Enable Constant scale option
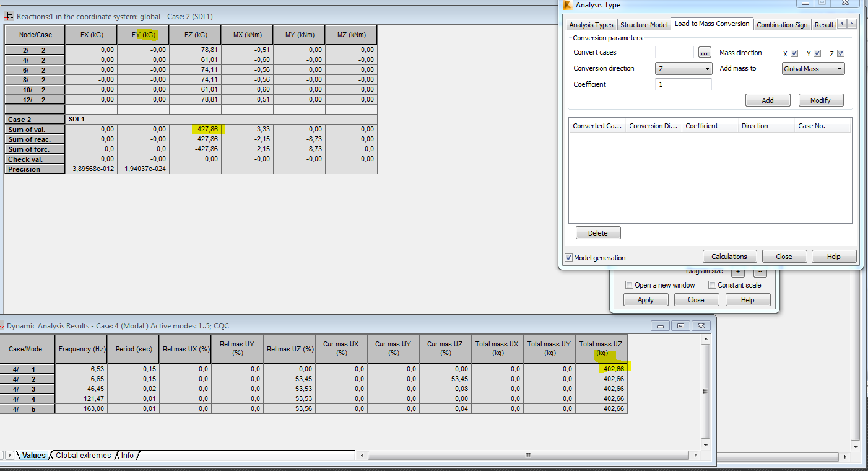This screenshot has height=471, width=868. click(x=712, y=284)
